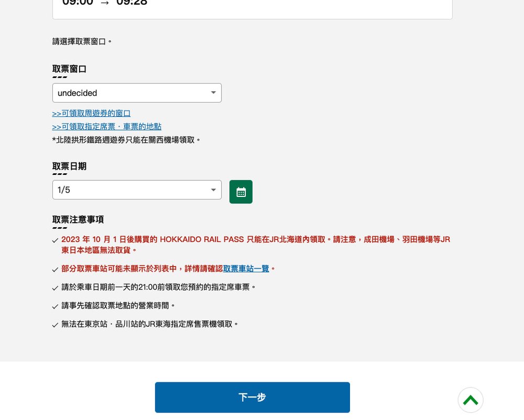Open the 取票窗口 dropdown showing undecided
The image size is (524, 420).
(x=137, y=93)
